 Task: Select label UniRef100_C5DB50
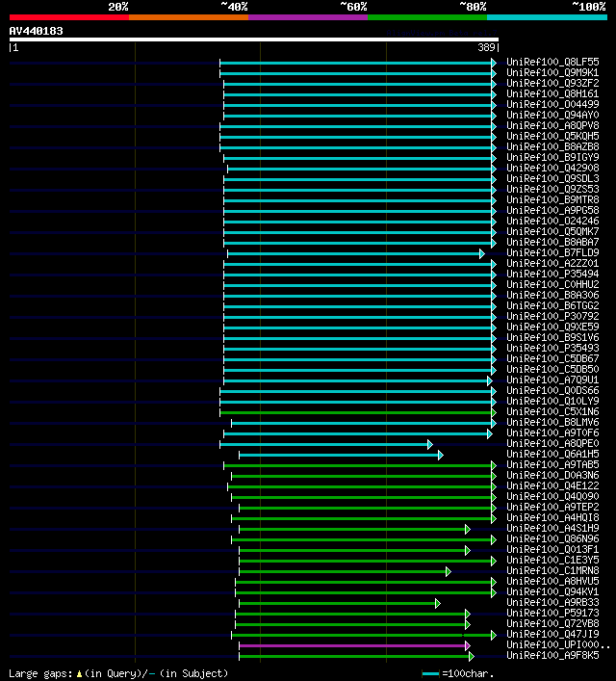click(552, 369)
